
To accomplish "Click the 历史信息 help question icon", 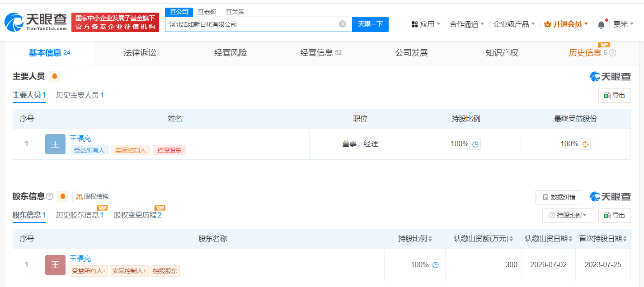I will (x=613, y=53).
